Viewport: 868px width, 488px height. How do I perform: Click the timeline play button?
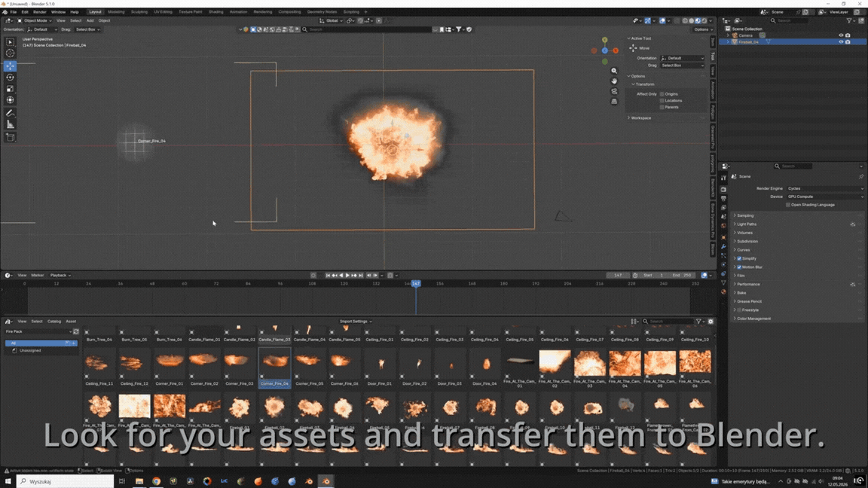coord(347,275)
